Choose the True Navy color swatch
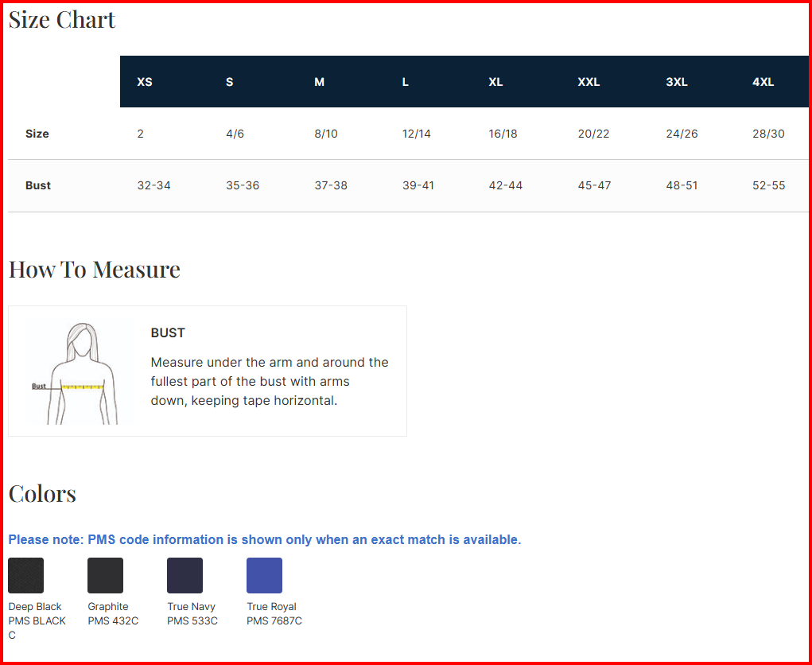Viewport: 812px width, 665px height. [185, 575]
